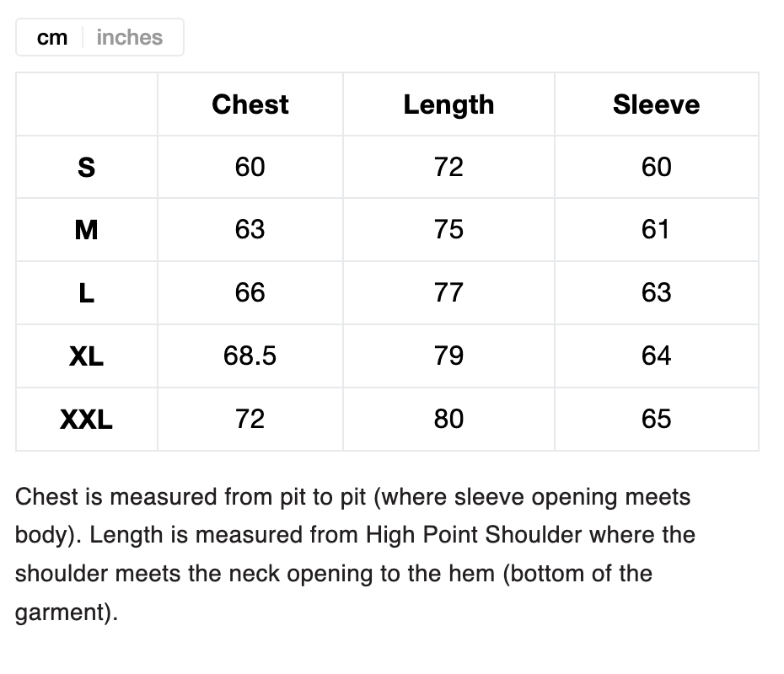Select the L size row label
784x674 pixels.
86,293
